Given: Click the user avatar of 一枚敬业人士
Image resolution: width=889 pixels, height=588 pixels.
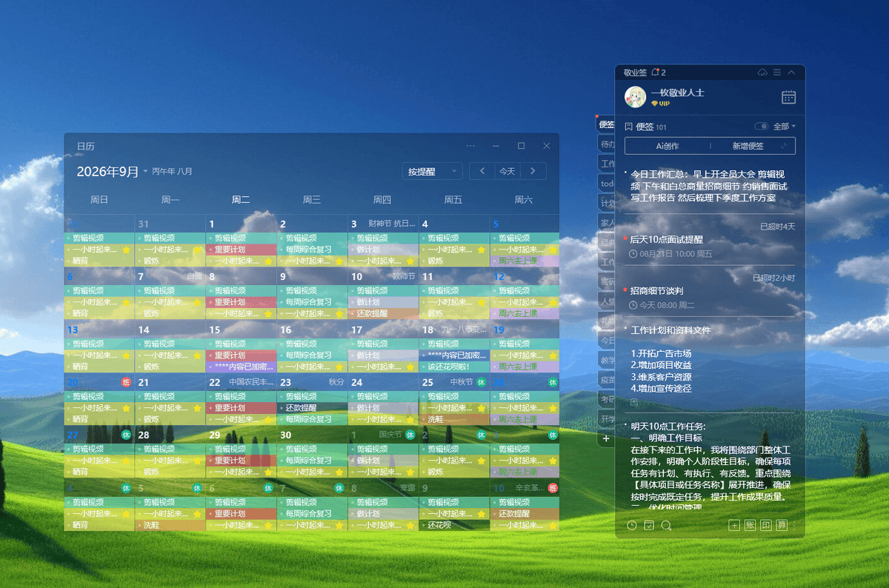Looking at the screenshot, I should pos(635,97).
